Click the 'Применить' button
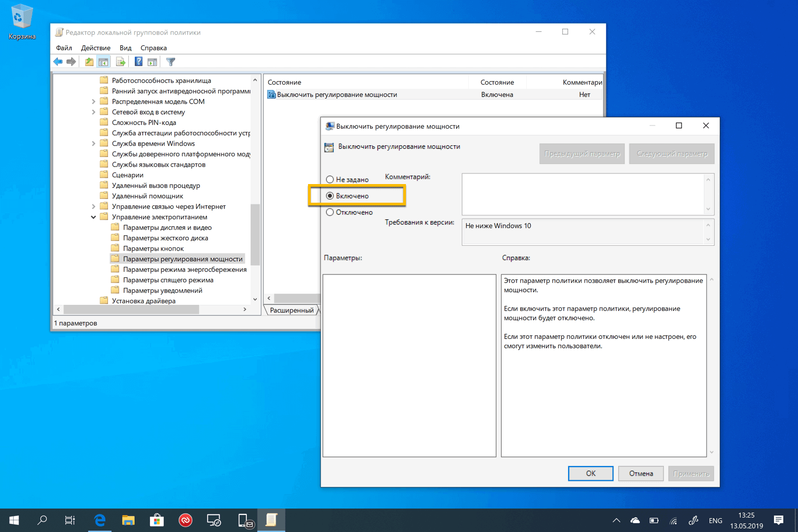798x532 pixels. pos(691,473)
